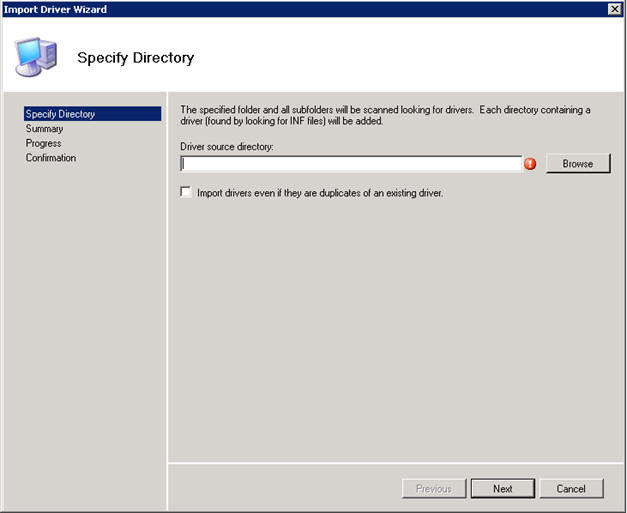
Task: Cancel the Import Driver Wizard
Action: (571, 489)
